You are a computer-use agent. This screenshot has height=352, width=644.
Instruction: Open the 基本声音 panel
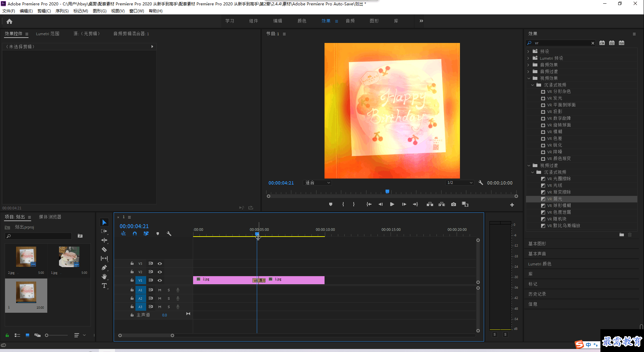537,254
